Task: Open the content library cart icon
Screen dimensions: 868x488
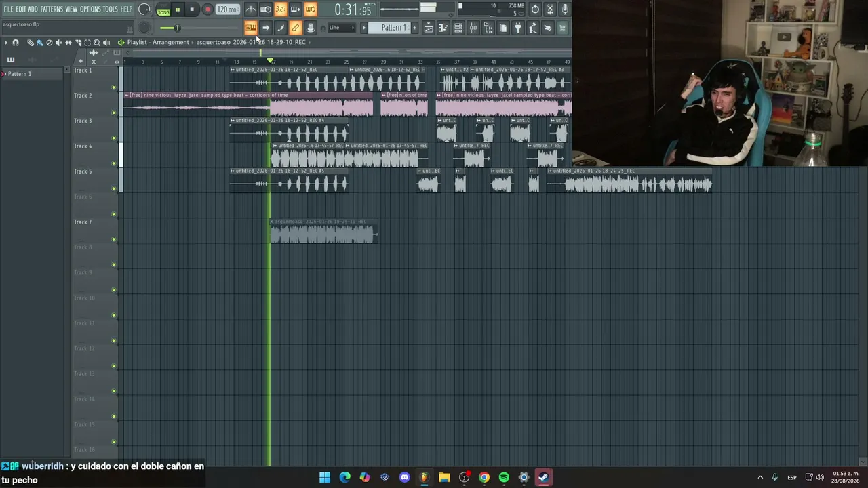Action: [562, 28]
